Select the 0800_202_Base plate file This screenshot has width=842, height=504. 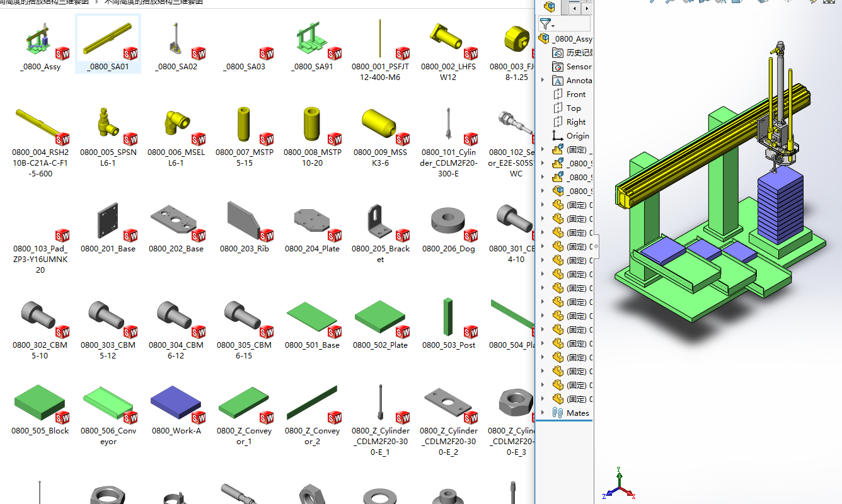coord(176,227)
